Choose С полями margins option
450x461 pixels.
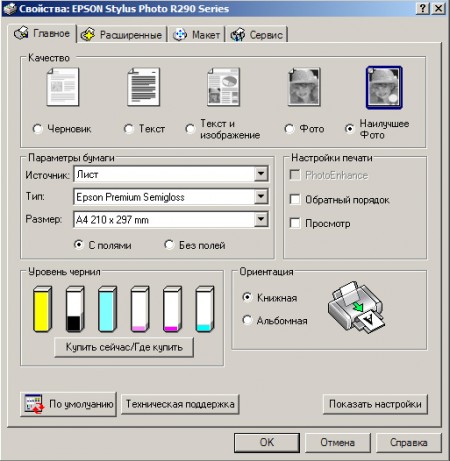[x=79, y=245]
